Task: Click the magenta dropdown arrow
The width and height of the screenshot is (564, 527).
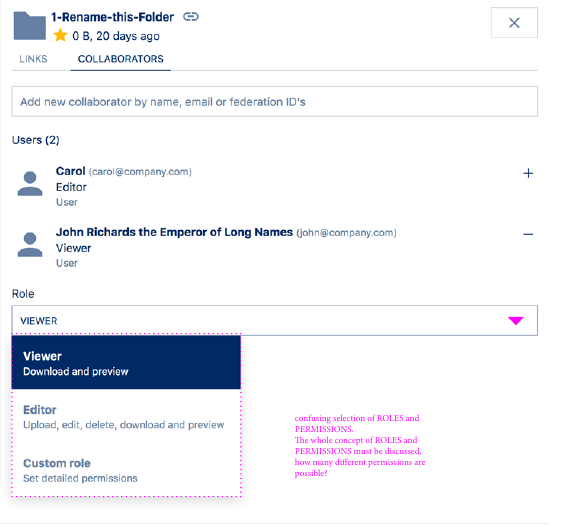Action: (516, 321)
